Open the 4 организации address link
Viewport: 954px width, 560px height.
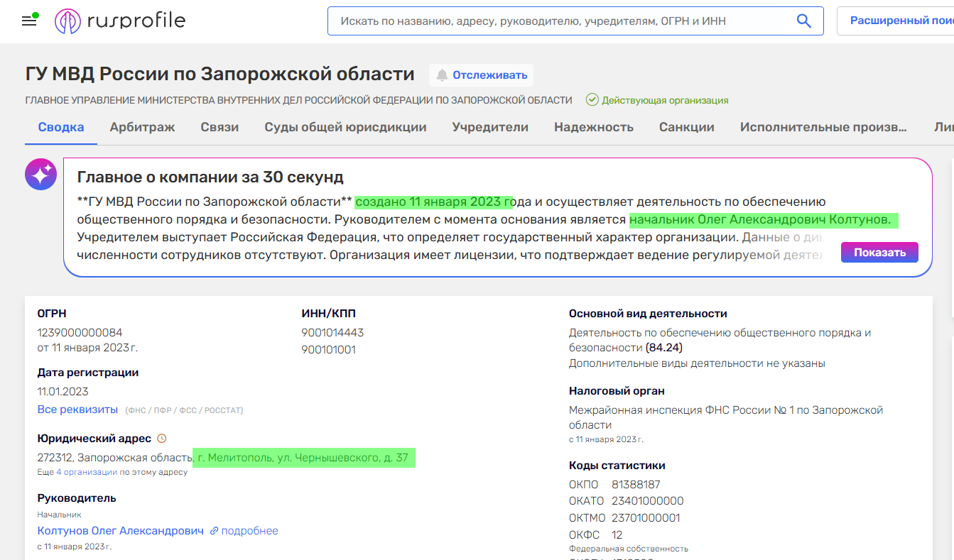[87, 472]
